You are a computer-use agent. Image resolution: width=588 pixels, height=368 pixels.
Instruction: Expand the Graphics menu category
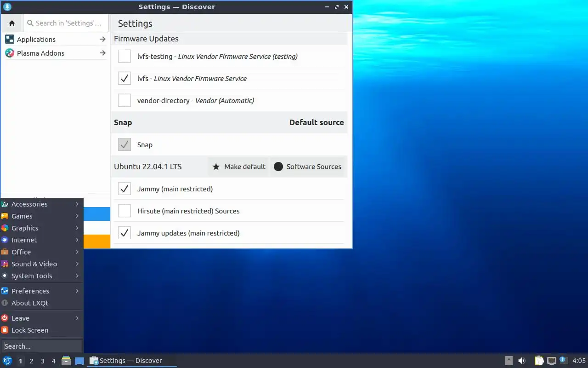(41, 228)
